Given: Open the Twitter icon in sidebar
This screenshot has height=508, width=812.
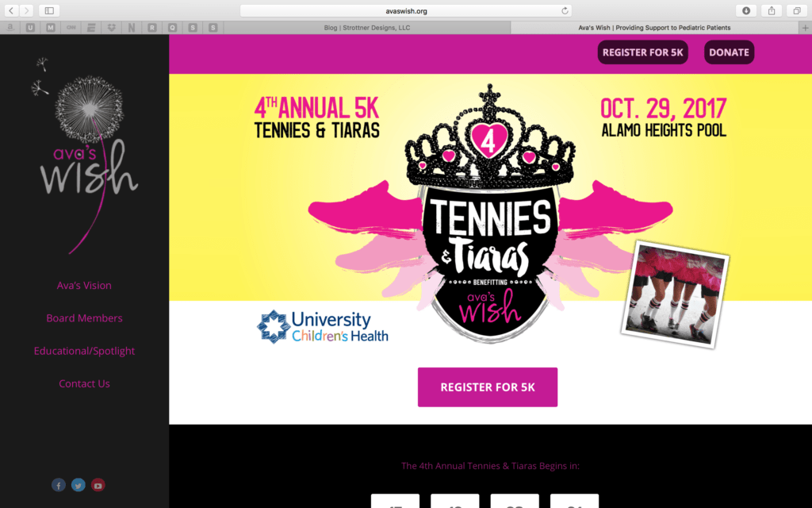Looking at the screenshot, I should point(79,485).
